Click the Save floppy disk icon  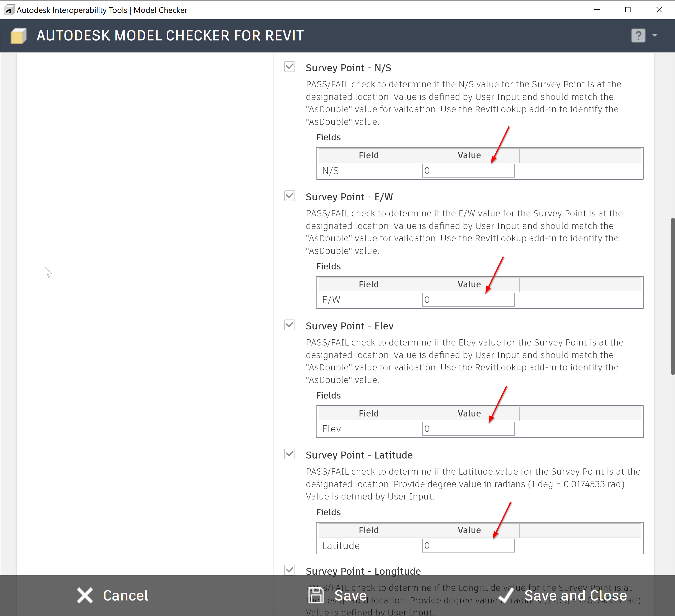[x=316, y=595]
